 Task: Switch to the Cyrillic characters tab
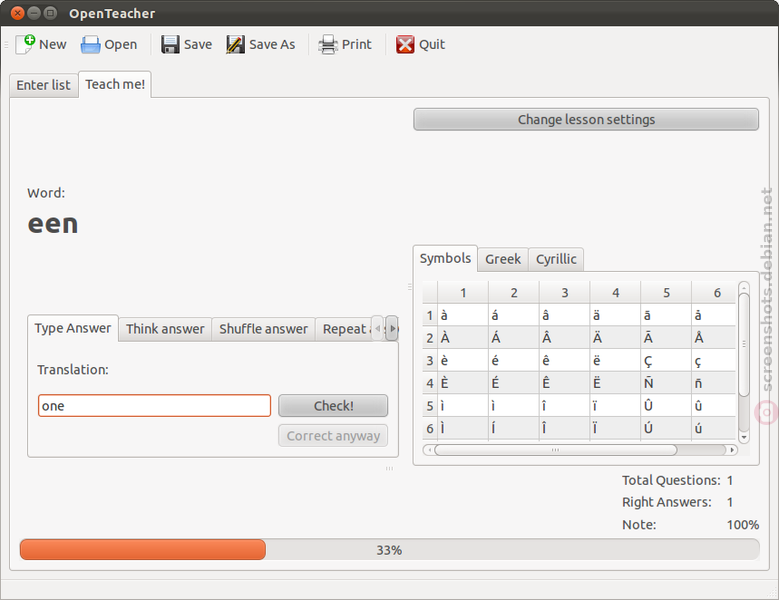556,259
